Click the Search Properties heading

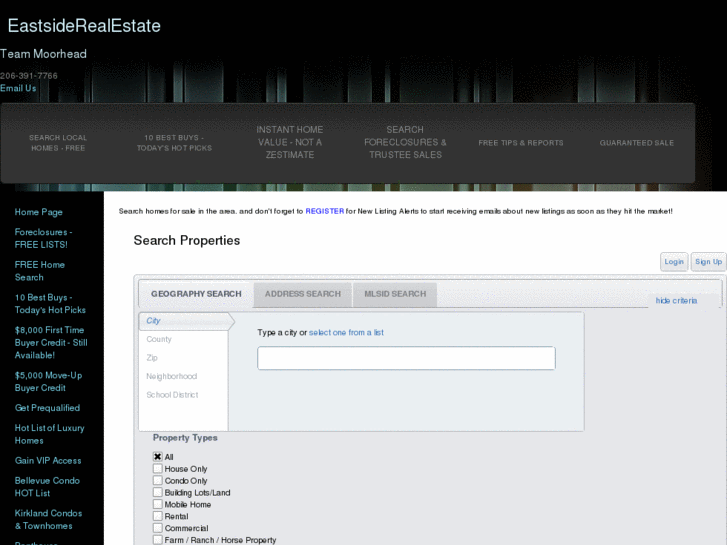pos(187,240)
